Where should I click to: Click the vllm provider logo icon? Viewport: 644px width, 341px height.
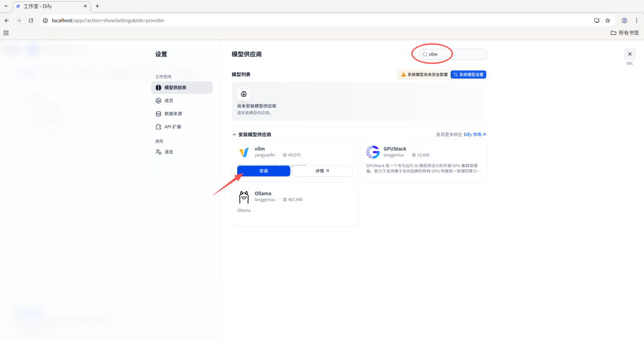pyautogui.click(x=244, y=152)
